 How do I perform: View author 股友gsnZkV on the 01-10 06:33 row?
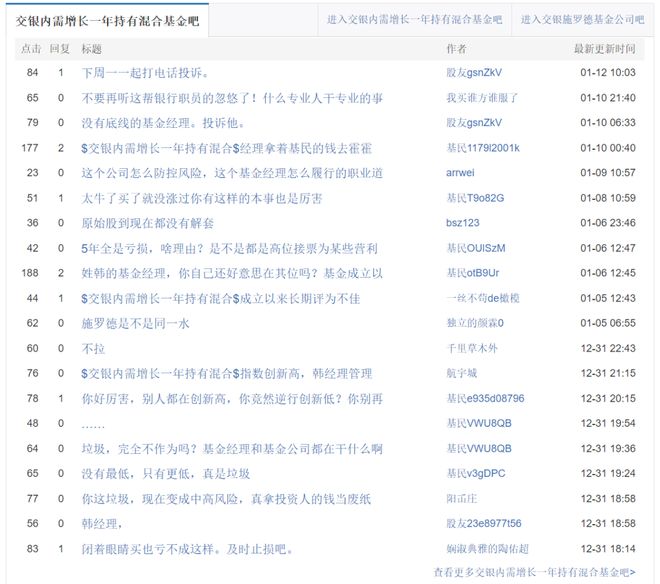[474, 123]
